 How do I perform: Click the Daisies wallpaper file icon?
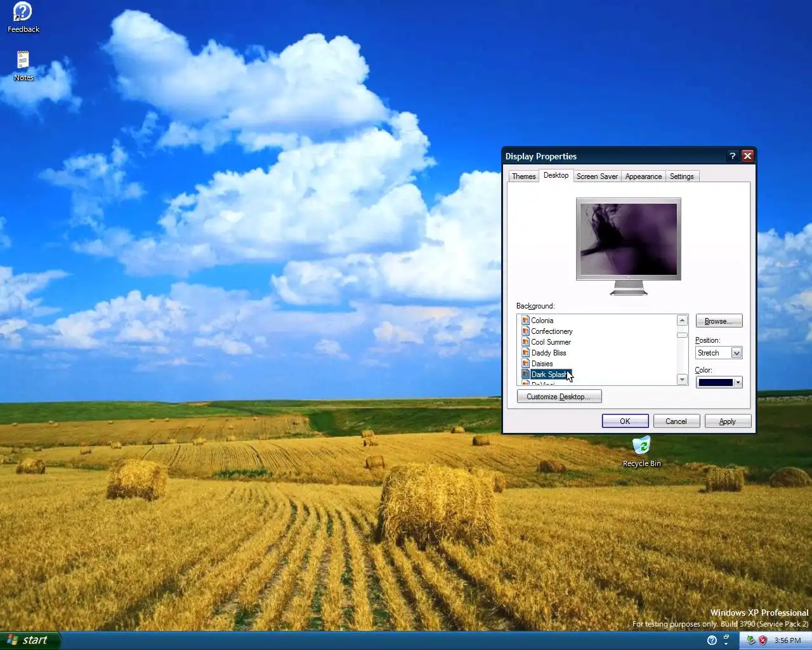pyautogui.click(x=525, y=364)
